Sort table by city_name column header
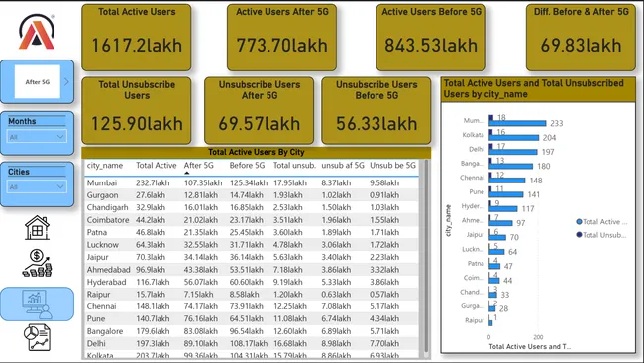Viewport: 644px width, 363px height. click(105, 166)
